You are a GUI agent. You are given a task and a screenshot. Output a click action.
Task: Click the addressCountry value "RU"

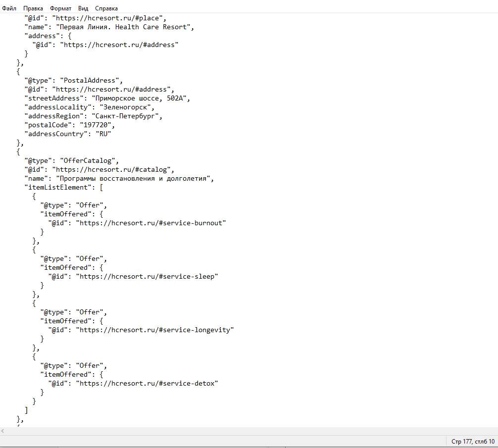[x=103, y=134]
